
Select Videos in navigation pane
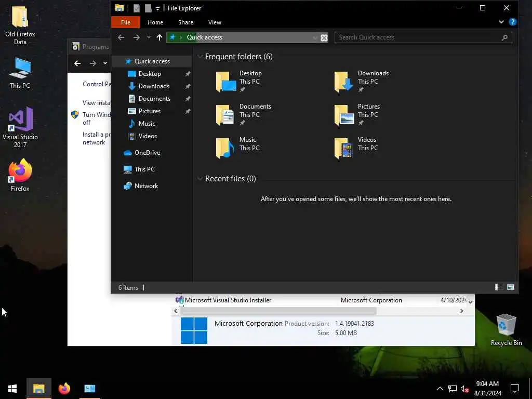point(148,136)
